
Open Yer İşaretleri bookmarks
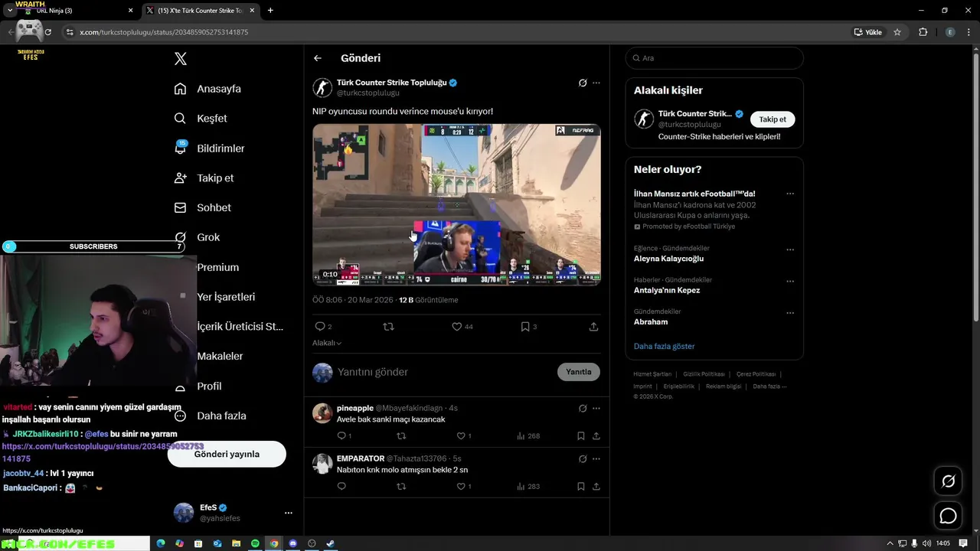(226, 297)
